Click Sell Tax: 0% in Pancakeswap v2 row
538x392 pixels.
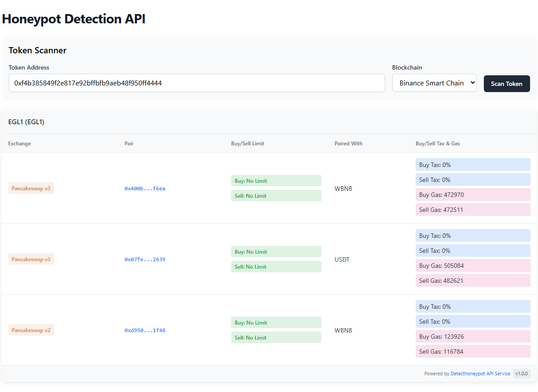pos(473,322)
